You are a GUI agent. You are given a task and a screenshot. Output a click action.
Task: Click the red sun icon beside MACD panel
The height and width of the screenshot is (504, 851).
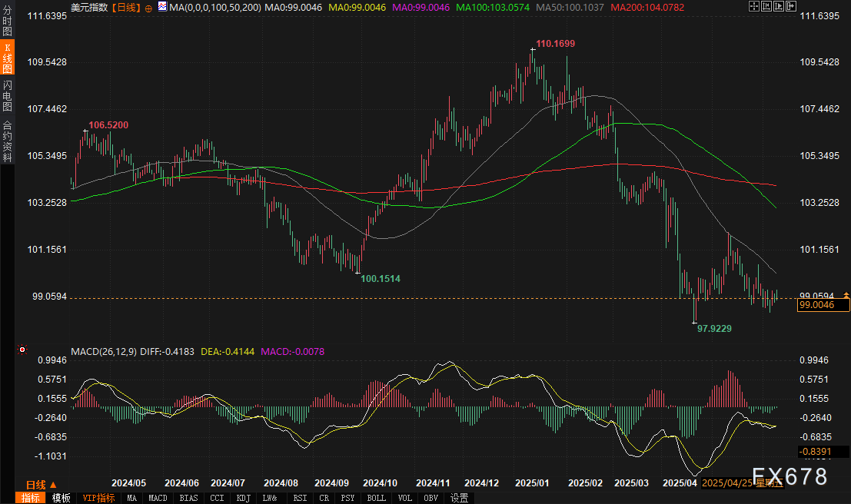coord(23,350)
